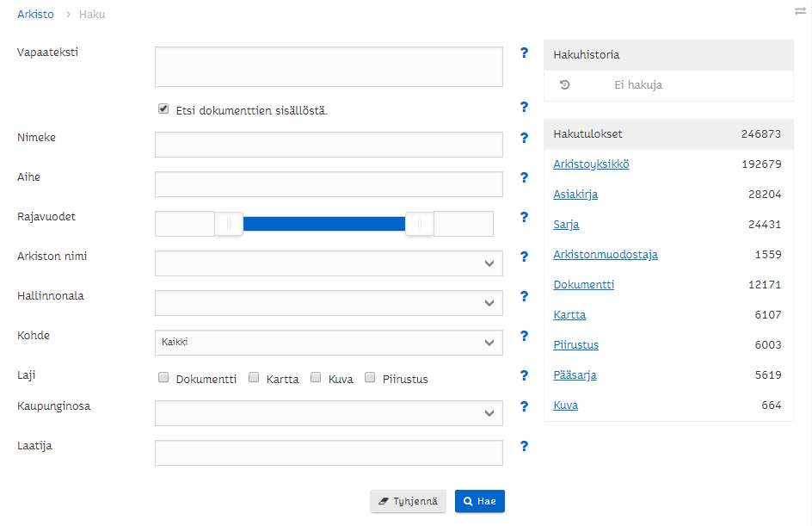Go to Arkisto in the breadcrumb
This screenshot has width=812, height=526.
(35, 15)
